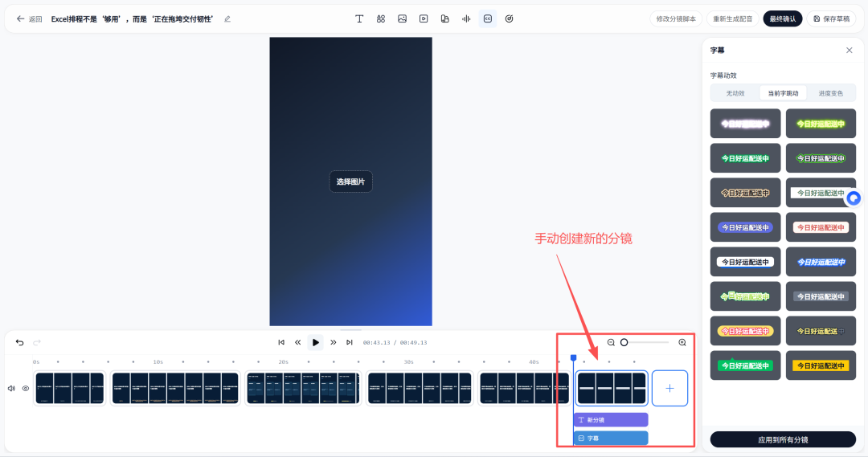Image resolution: width=868 pixels, height=457 pixels.
Task: Choose the green outline subtitle style
Action: [821, 158]
